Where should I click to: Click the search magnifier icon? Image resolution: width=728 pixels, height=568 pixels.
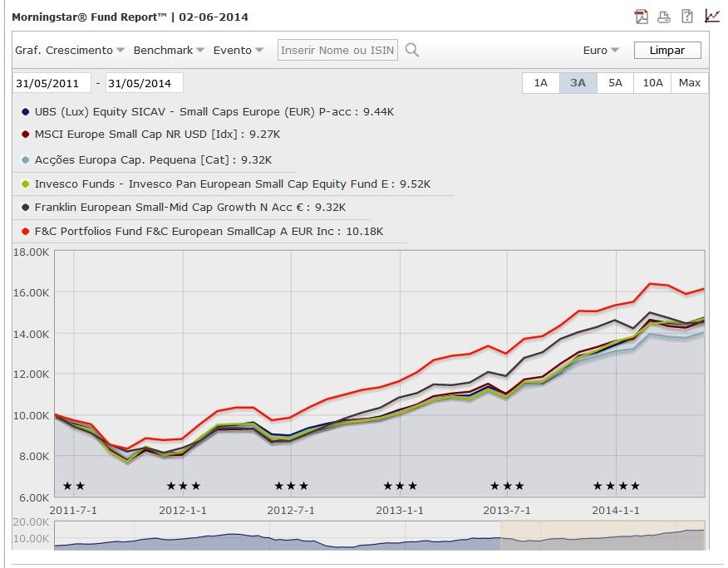[x=412, y=50]
